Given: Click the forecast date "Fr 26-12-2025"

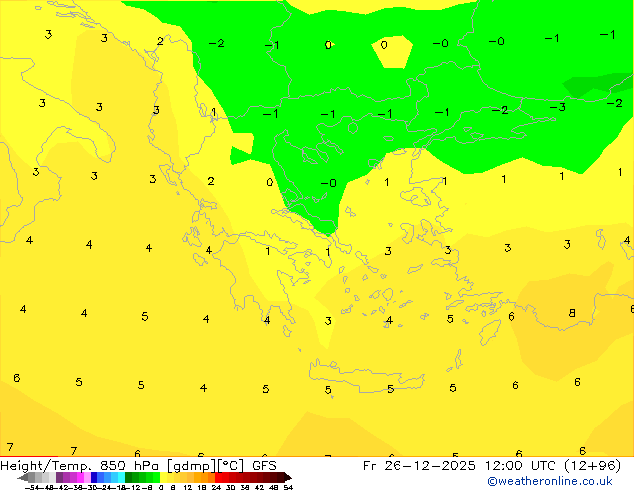Looking at the screenshot, I should pos(419,466).
